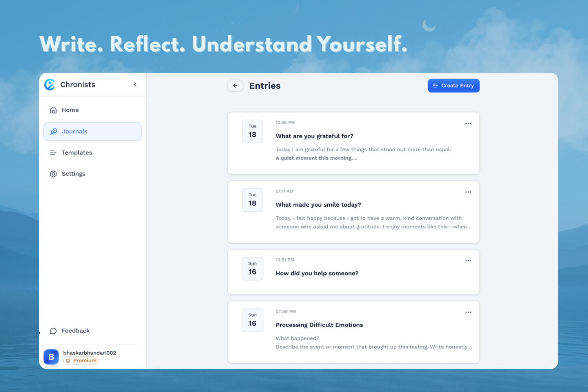The image size is (588, 392).
Task: Open options menu for the smile entry
Action: coord(468,192)
